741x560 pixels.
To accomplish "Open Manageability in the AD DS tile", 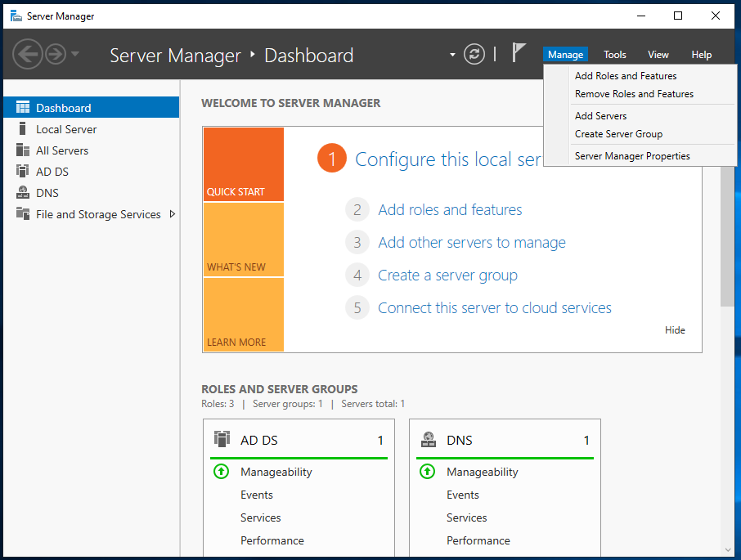I will tap(276, 473).
